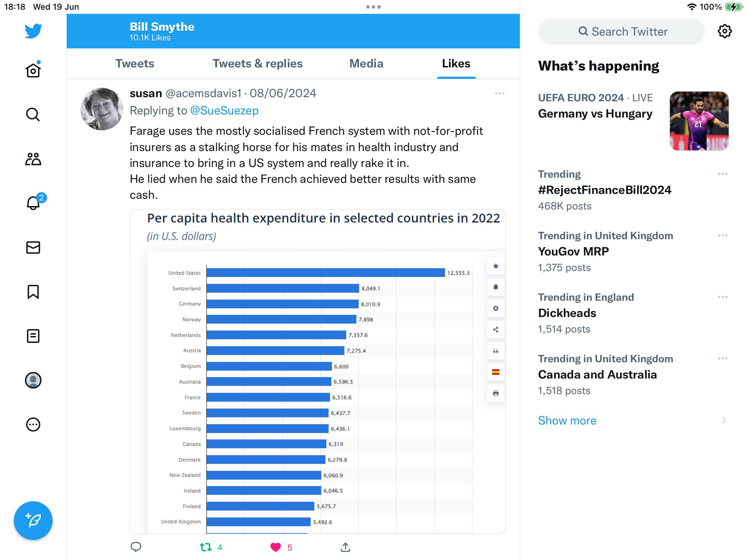Open Lists icon in sidebar
The height and width of the screenshot is (560, 747).
33,336
